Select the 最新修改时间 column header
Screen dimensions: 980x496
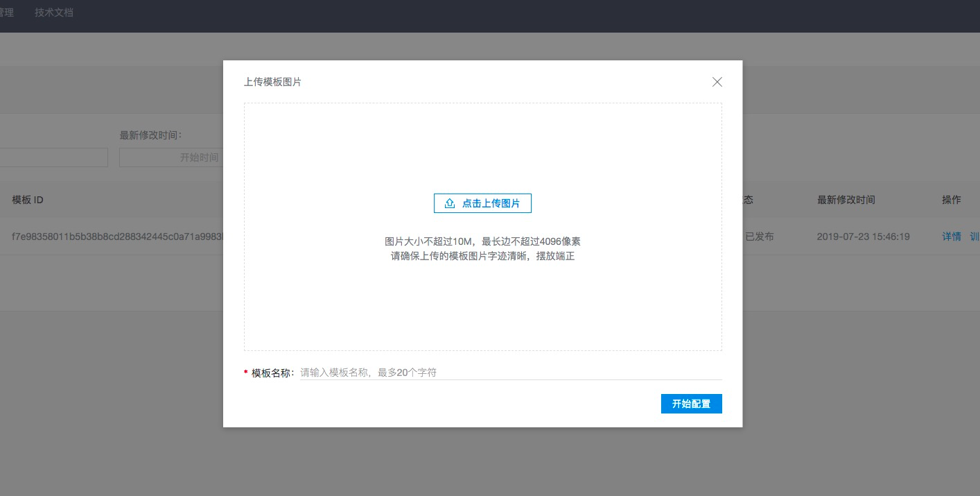point(846,200)
